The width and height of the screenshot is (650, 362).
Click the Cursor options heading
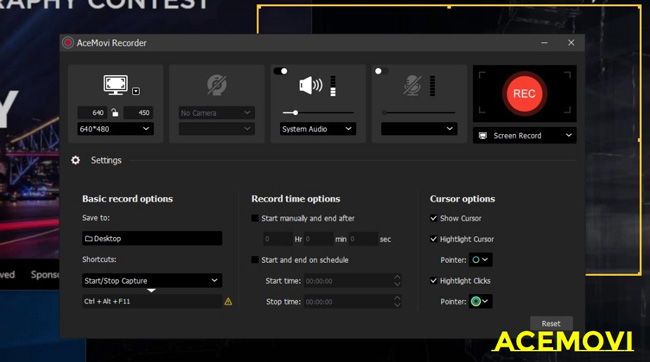pyautogui.click(x=462, y=199)
